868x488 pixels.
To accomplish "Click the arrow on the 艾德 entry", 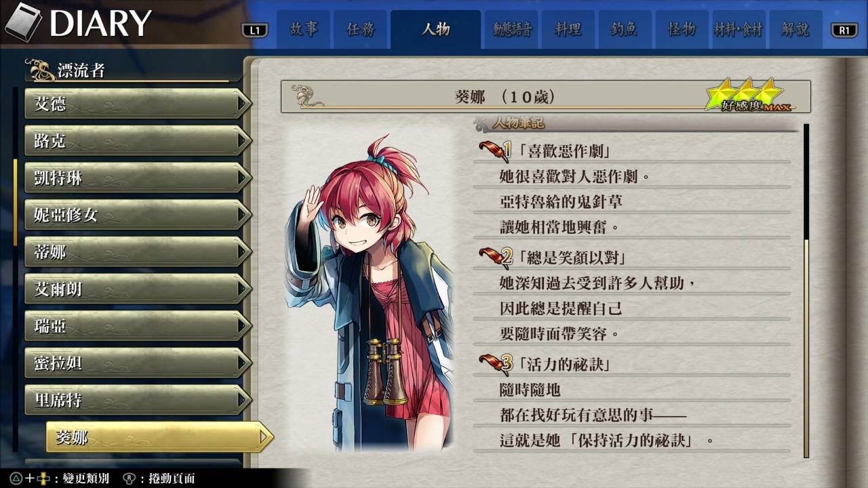I will tap(243, 104).
